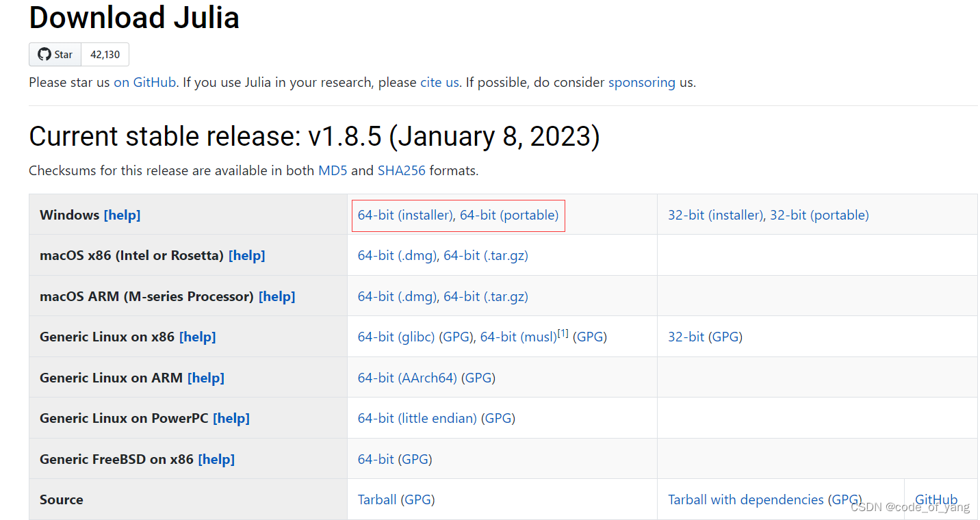This screenshot has width=980, height=520.
Task: Open the 'on GitHub' link
Action: click(145, 82)
